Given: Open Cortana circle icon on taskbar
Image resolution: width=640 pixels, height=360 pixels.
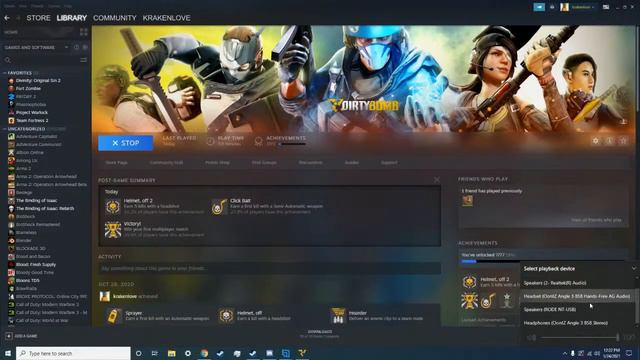Looking at the screenshot, I should click(139, 353).
